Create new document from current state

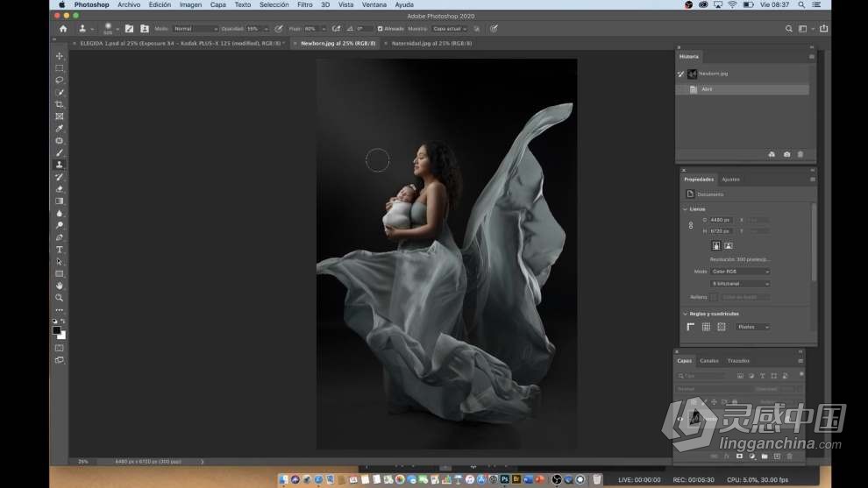point(772,154)
